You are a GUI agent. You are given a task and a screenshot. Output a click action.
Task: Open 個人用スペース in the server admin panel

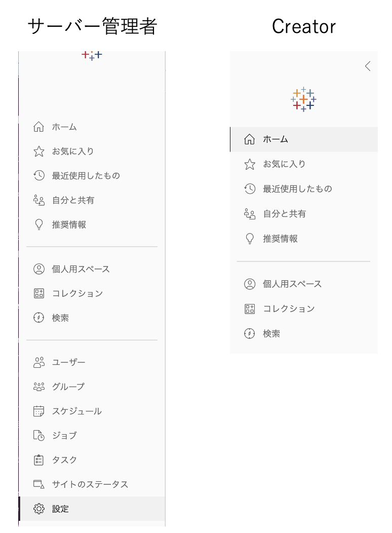coord(81,269)
